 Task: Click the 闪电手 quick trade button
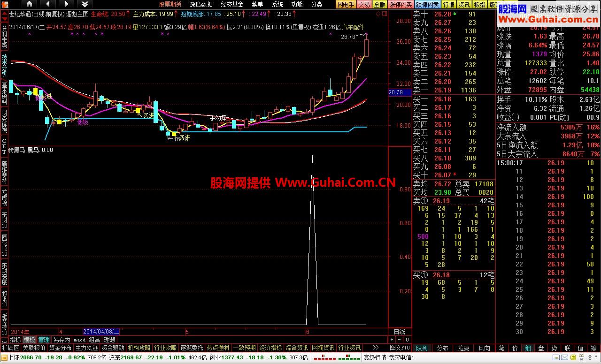pos(346,4)
